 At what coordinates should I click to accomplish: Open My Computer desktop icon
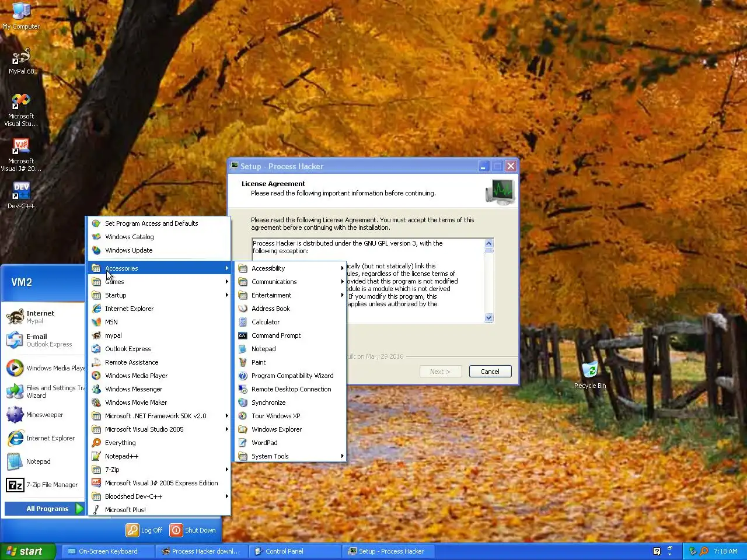coord(21,16)
